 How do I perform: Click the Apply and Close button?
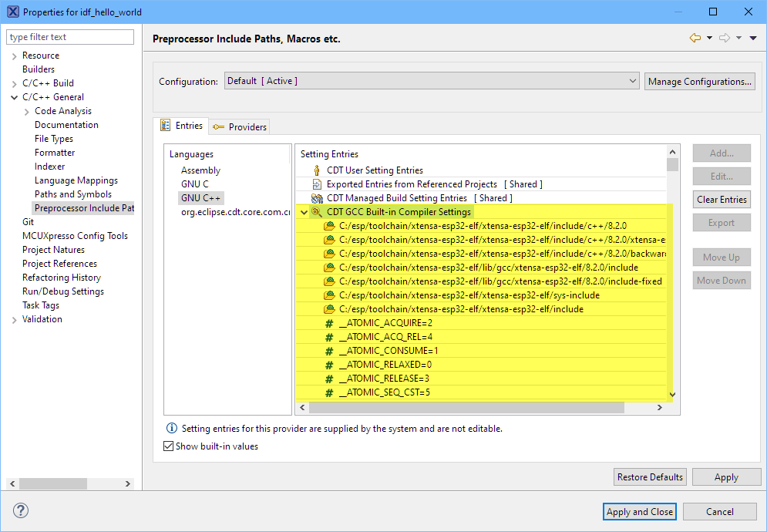pyautogui.click(x=639, y=511)
